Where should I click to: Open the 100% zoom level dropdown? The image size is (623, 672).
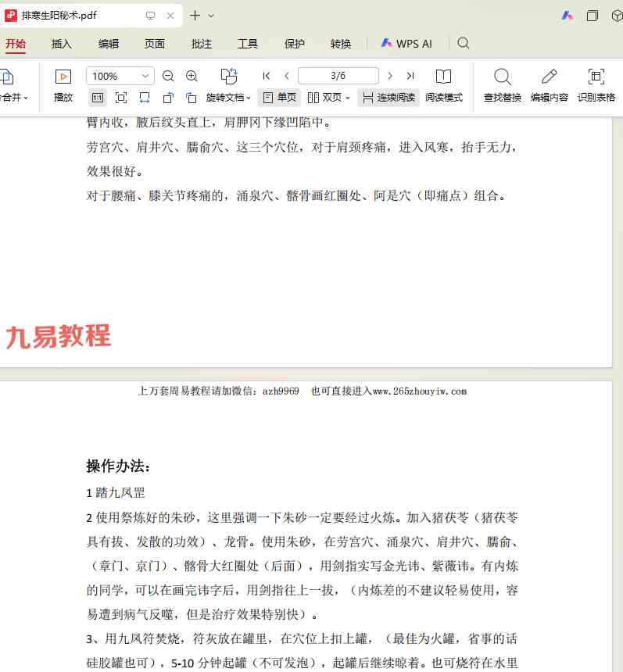(x=120, y=77)
